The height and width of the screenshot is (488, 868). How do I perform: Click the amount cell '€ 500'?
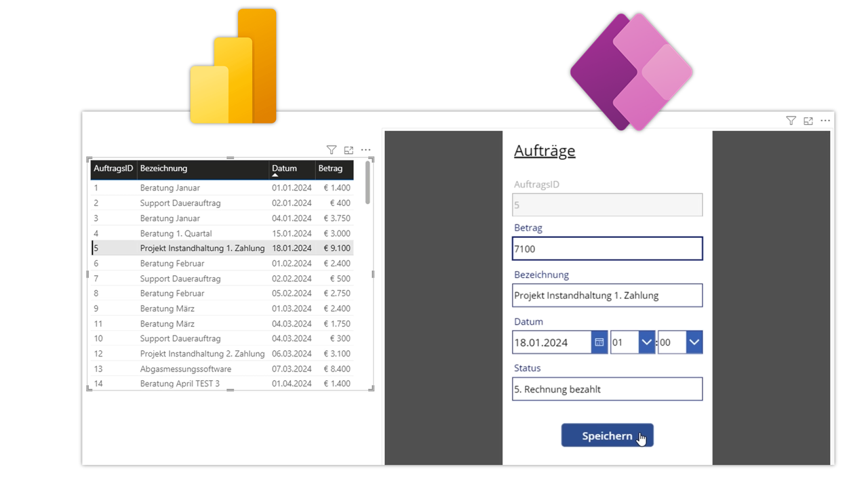[x=340, y=279]
